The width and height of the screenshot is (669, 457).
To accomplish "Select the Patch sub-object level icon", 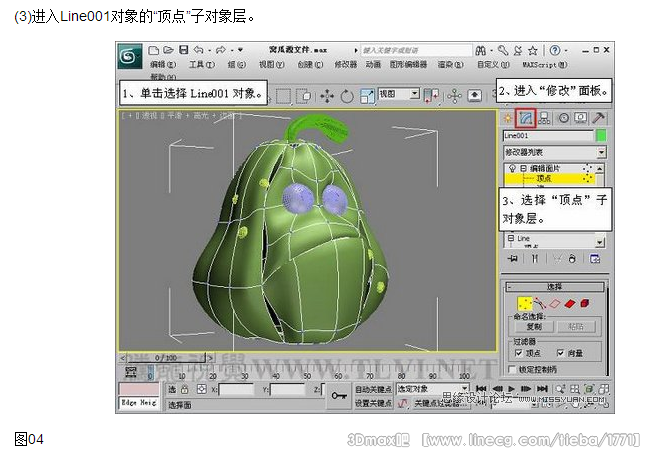I will pyautogui.click(x=570, y=303).
